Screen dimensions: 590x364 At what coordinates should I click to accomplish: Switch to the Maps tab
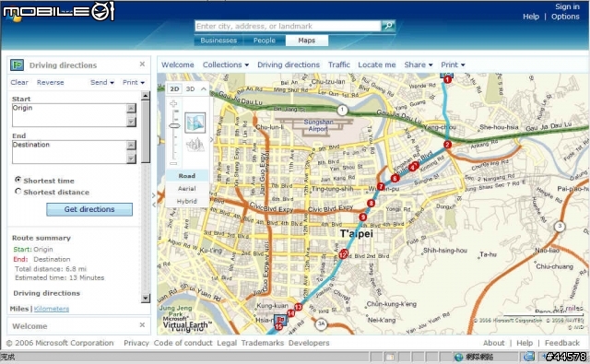click(x=307, y=41)
